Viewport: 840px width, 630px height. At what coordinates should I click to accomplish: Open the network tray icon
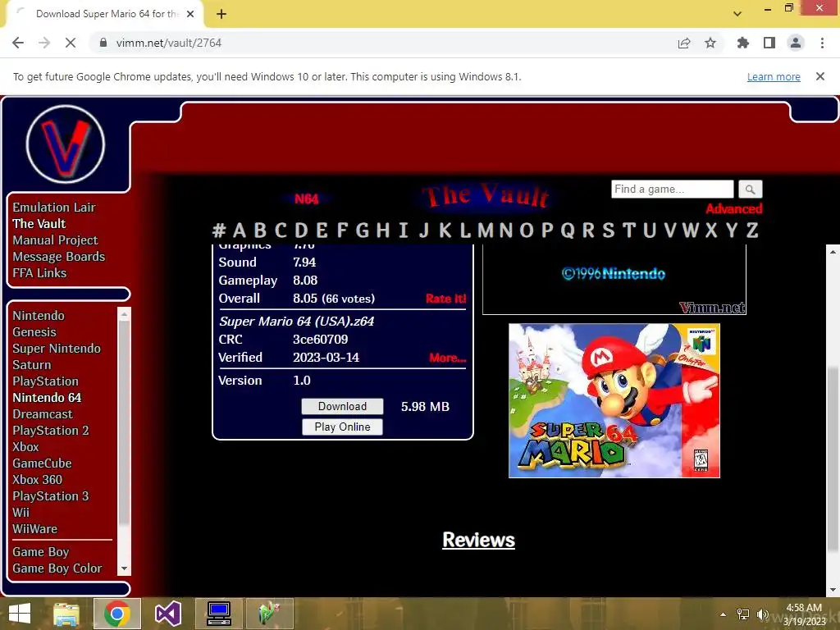click(743, 614)
